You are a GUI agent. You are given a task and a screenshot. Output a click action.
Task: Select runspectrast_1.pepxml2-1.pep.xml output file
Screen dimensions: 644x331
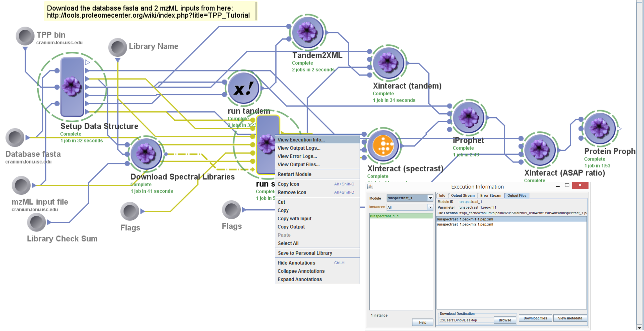click(x=465, y=224)
